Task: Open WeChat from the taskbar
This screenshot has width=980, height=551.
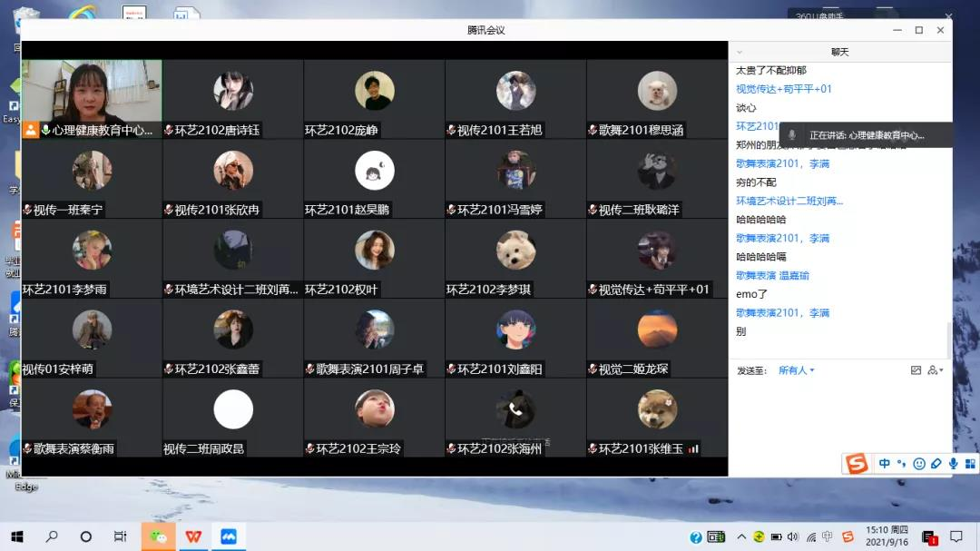Action: 159,536
